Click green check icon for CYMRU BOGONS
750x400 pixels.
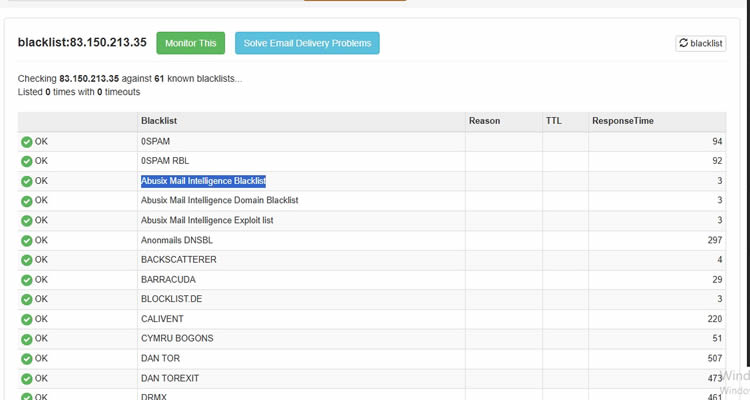pos(27,338)
